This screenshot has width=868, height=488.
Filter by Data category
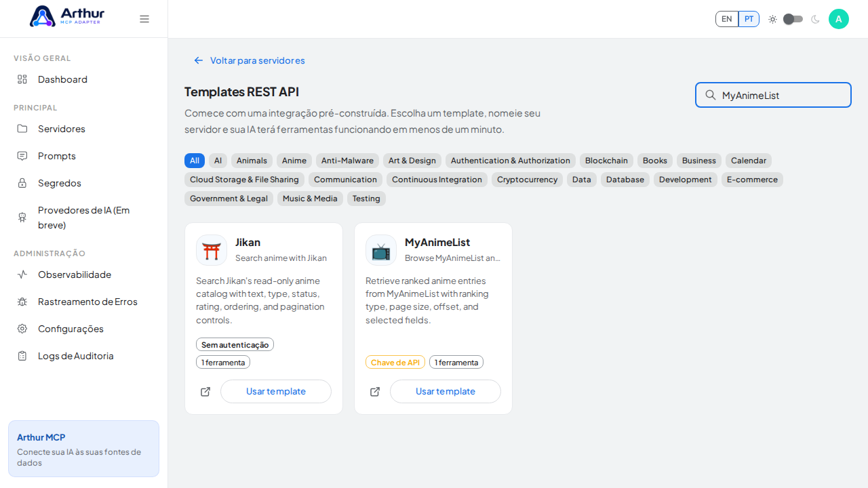pos(582,180)
